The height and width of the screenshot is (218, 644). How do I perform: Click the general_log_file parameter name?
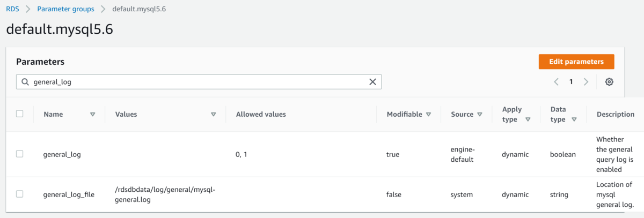(69, 194)
